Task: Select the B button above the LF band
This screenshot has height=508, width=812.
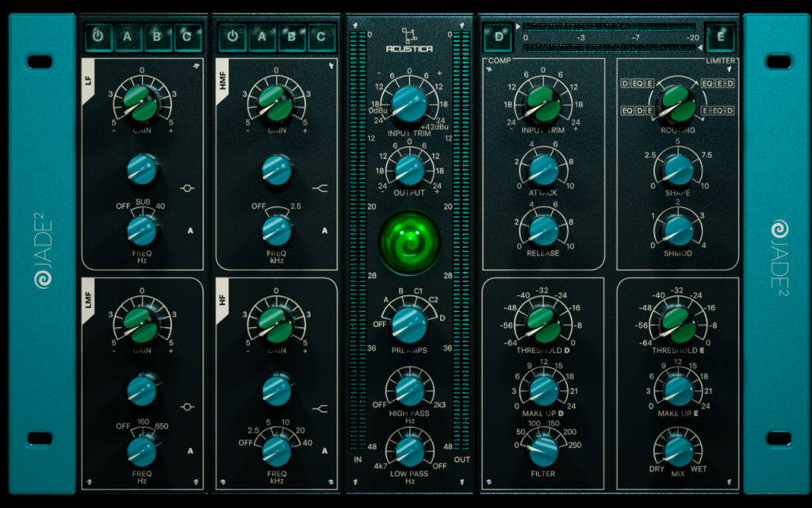Action: click(x=158, y=37)
